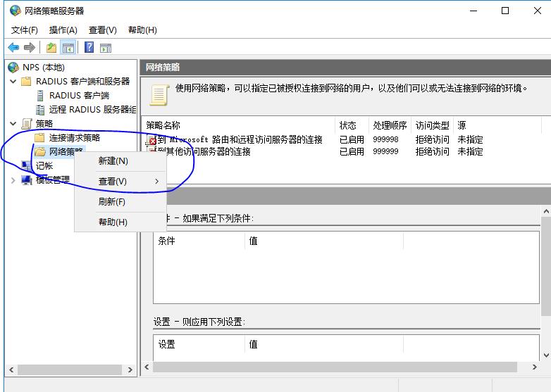Select the 远程 RADIUS 服务器组 tree item

(93, 110)
